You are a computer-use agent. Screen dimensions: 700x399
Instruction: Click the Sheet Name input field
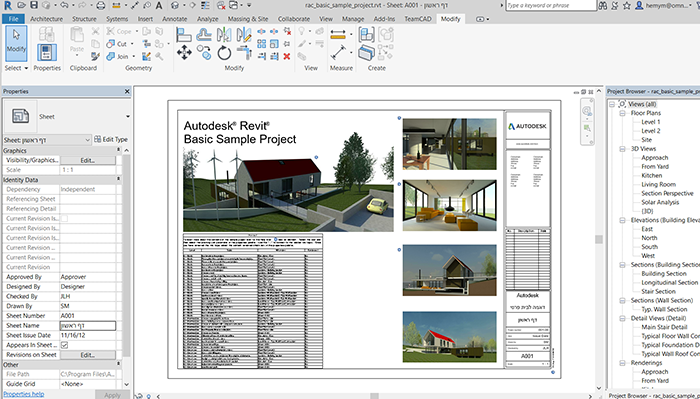(88, 326)
